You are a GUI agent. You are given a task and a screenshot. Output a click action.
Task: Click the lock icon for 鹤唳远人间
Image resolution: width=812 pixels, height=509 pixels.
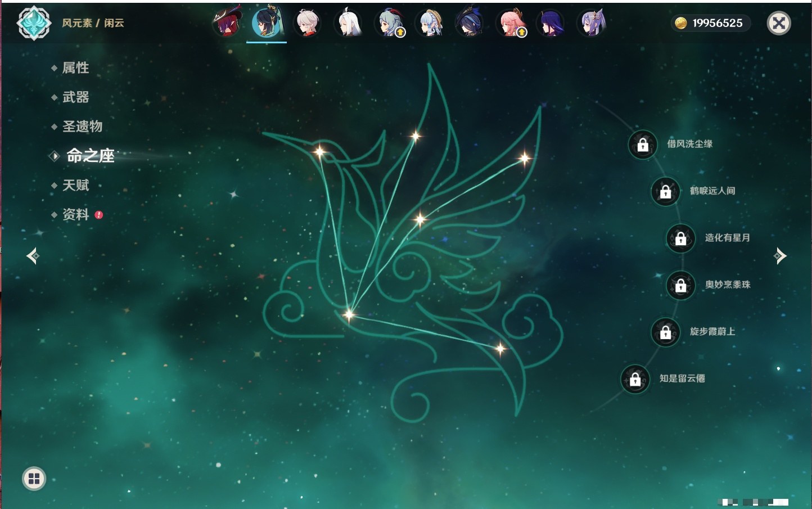pos(666,191)
